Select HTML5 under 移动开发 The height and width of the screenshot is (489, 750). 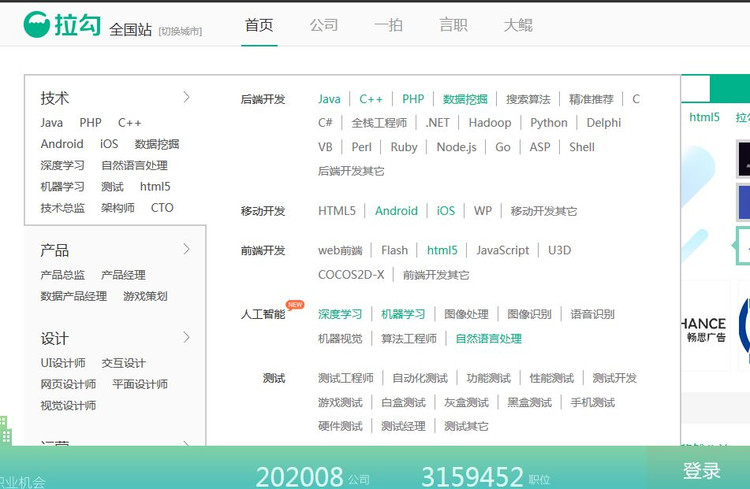pyautogui.click(x=337, y=211)
